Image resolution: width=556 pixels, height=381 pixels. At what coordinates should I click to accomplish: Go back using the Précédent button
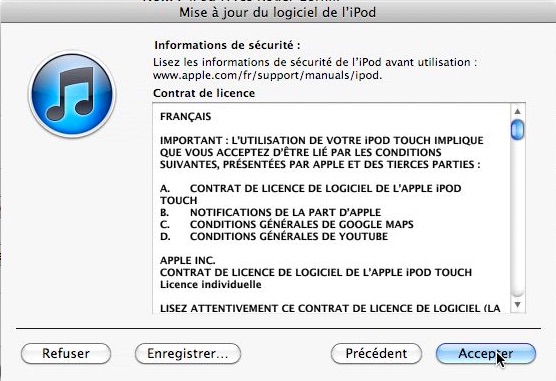tap(376, 353)
